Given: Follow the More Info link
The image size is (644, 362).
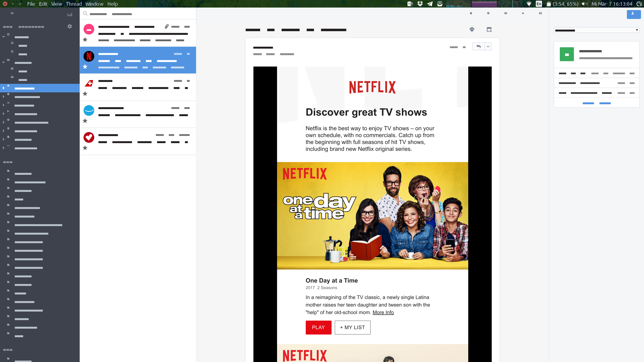Looking at the screenshot, I should [383, 312].
